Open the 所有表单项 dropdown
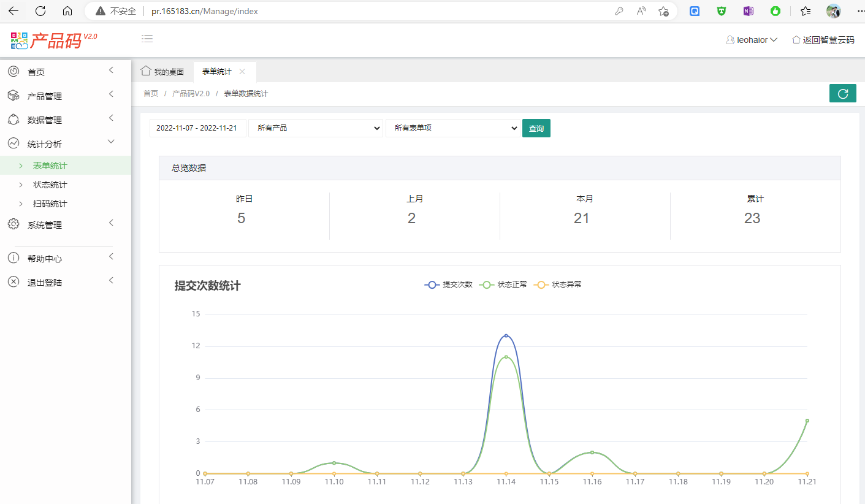The image size is (865, 504). click(452, 128)
